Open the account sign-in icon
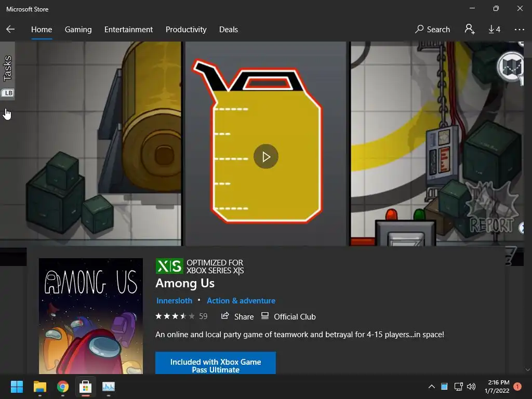The width and height of the screenshot is (532, 399). pyautogui.click(x=470, y=29)
